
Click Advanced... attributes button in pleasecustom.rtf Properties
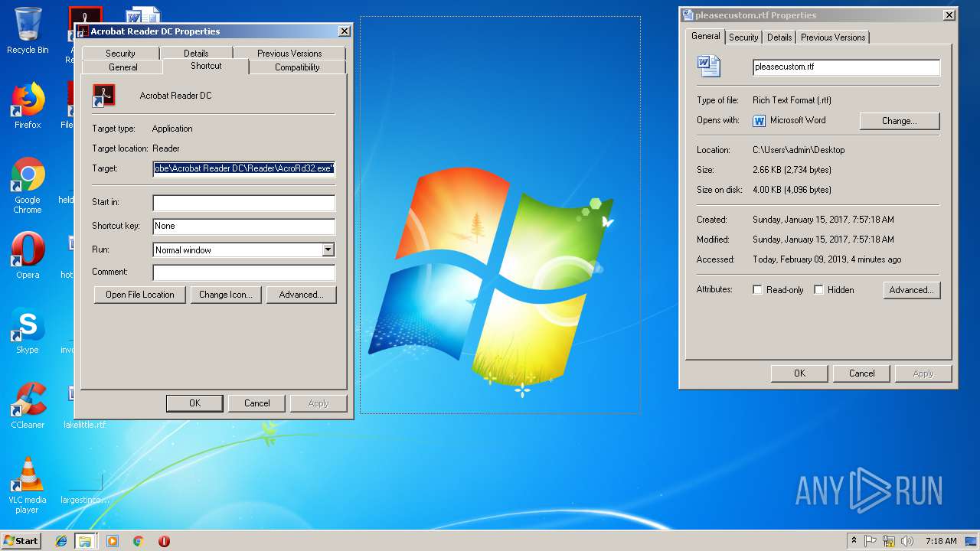pyautogui.click(x=911, y=290)
